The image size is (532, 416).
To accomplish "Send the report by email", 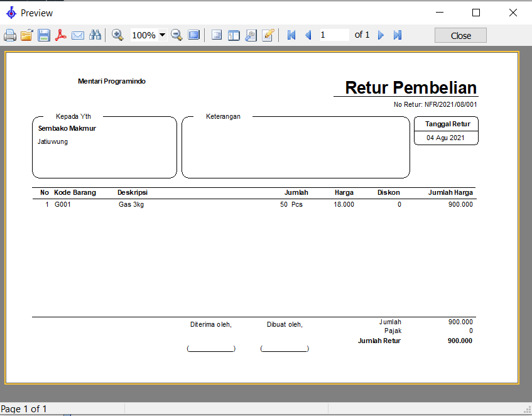I will (x=78, y=35).
